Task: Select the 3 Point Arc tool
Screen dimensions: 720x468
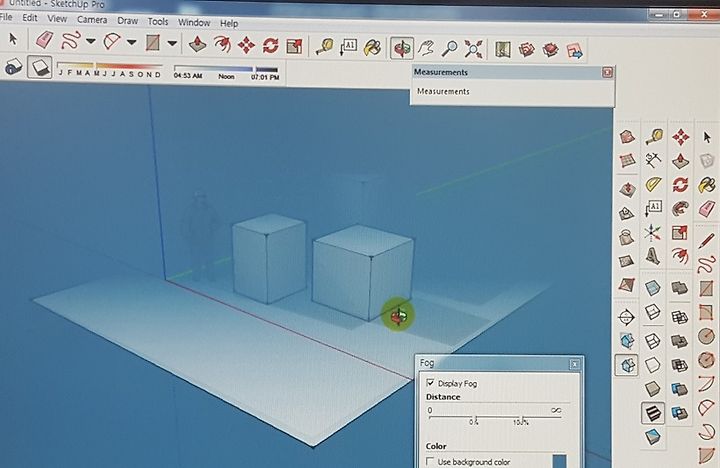Action: (708, 432)
